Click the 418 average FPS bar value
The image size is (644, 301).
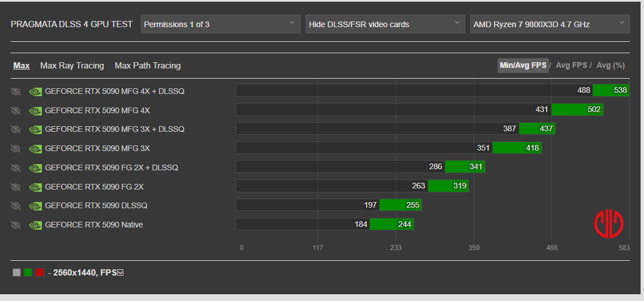(x=533, y=148)
